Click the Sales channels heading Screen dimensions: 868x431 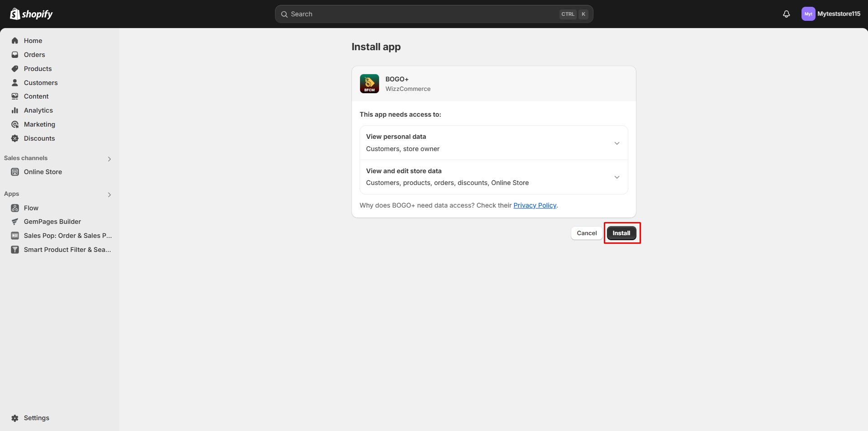[x=26, y=158]
